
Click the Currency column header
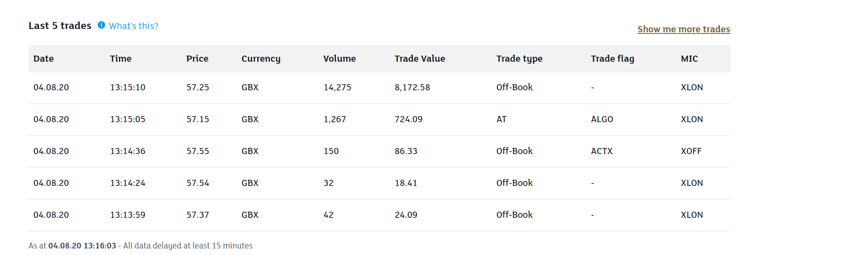pos(261,59)
